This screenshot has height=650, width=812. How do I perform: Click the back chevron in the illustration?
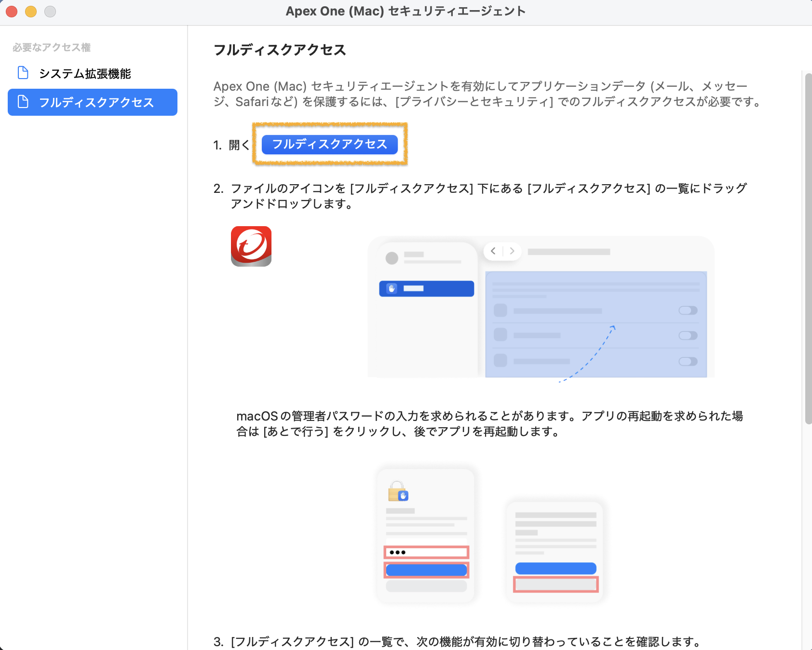point(493,251)
